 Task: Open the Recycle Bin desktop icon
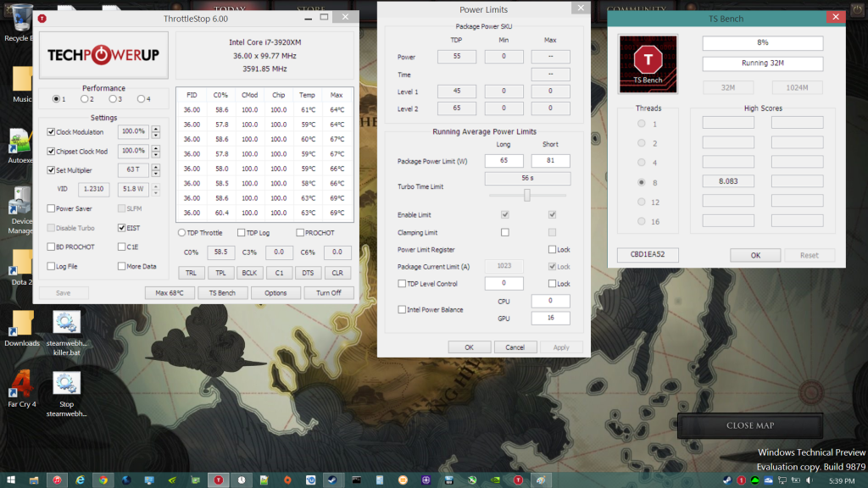[x=21, y=22]
